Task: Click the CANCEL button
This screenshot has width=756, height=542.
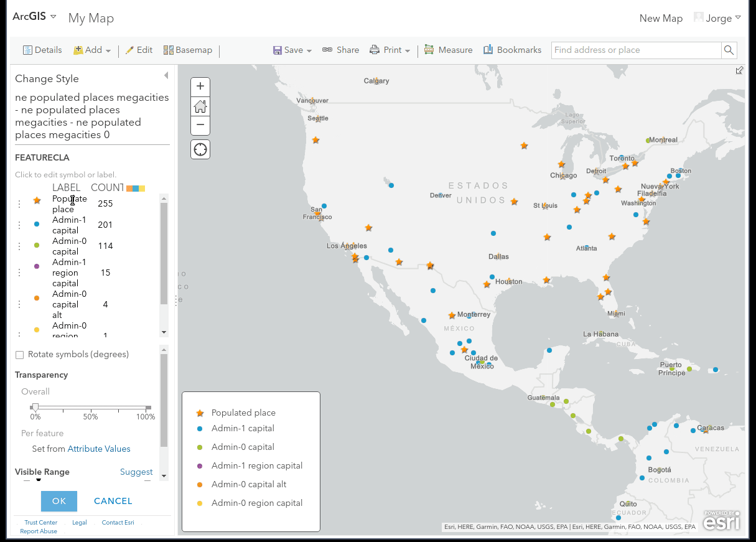Action: [113, 501]
